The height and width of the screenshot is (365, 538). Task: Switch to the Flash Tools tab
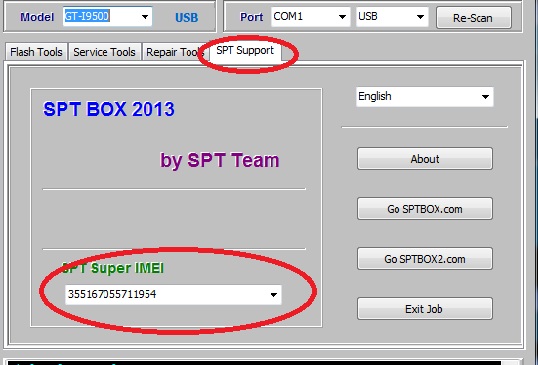[x=36, y=52]
